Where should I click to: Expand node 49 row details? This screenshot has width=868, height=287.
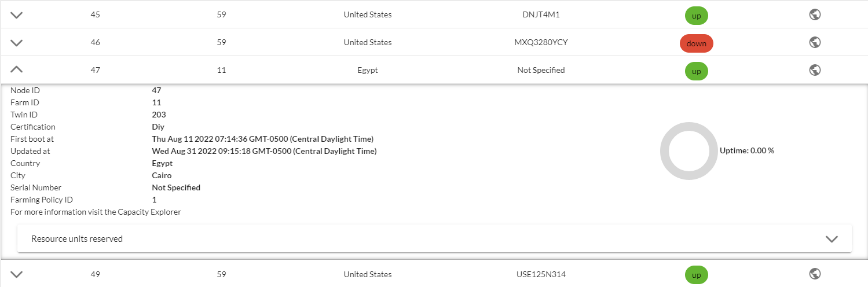17,274
